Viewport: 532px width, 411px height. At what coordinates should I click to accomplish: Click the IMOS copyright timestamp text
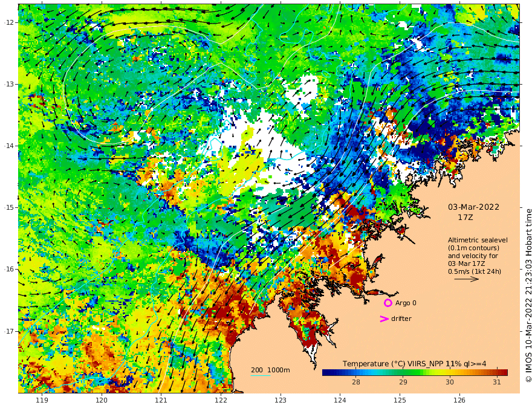pos(528,296)
